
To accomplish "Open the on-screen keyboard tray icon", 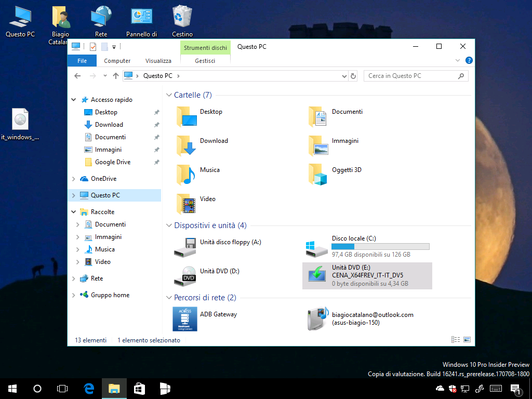I will tap(496, 389).
